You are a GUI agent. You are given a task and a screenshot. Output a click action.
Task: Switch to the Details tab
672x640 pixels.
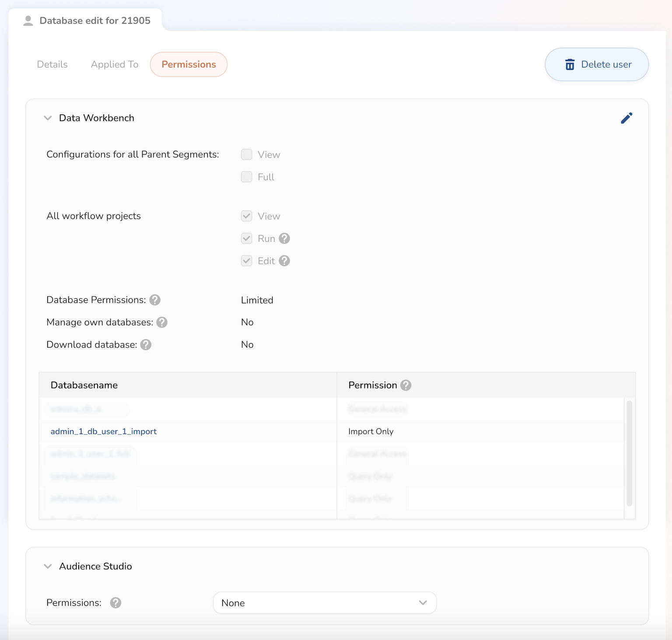point(52,64)
